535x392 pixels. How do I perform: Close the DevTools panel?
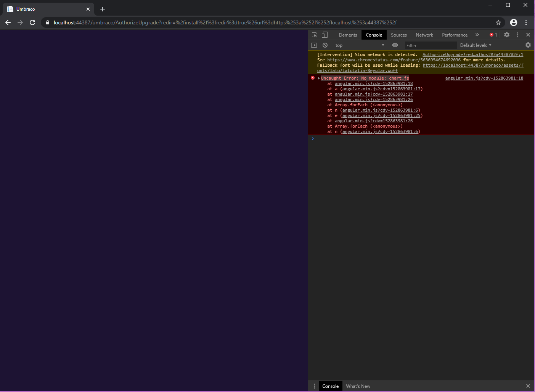point(528,35)
